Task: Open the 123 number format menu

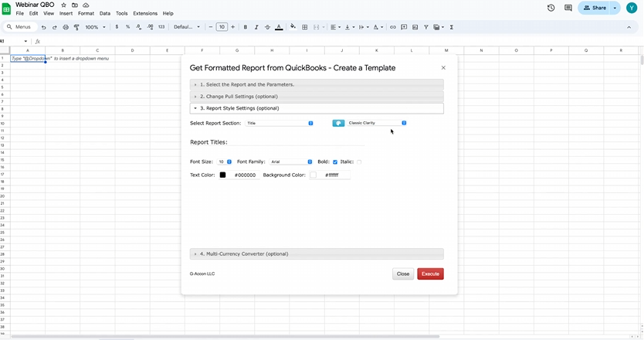Action: [x=161, y=27]
